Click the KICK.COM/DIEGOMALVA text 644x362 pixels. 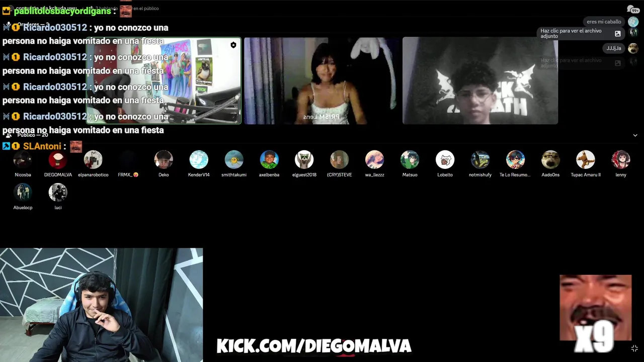pyautogui.click(x=314, y=346)
